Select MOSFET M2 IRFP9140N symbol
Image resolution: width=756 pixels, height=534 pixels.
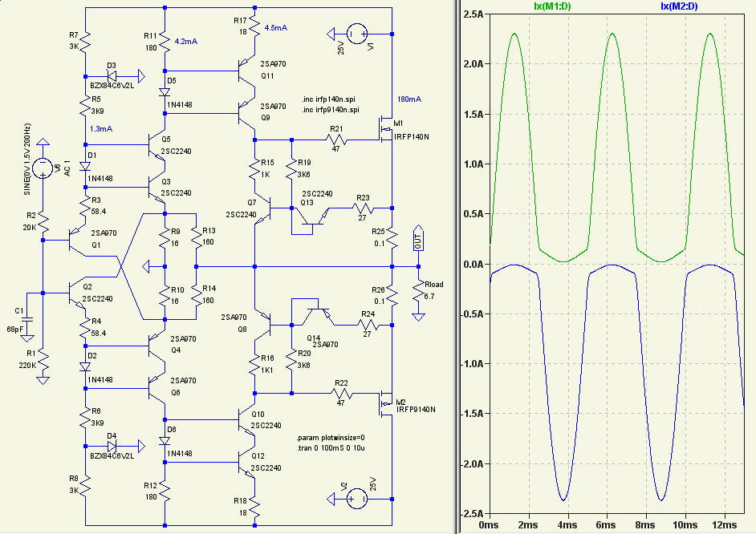(x=386, y=404)
